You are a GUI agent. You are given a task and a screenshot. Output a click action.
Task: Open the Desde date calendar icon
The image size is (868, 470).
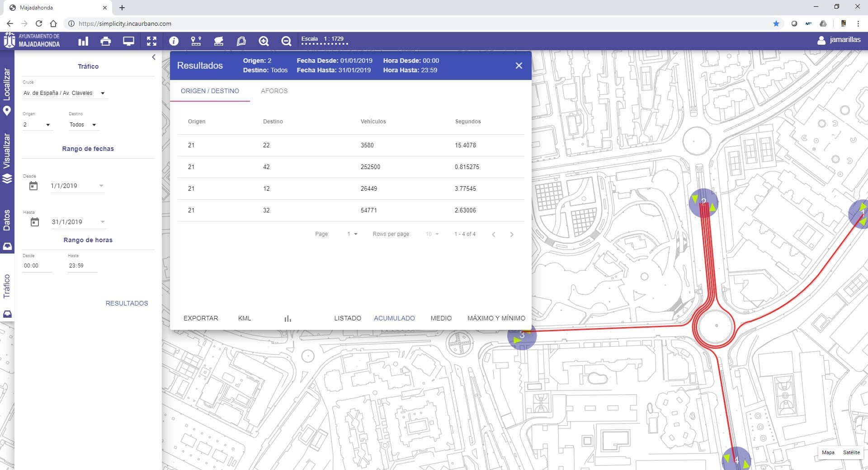33,186
